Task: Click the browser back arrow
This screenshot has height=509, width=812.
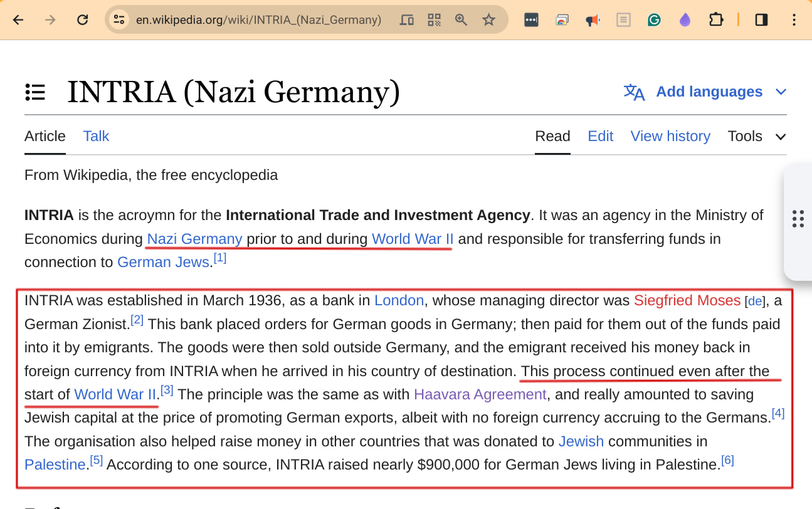Action: 18,20
